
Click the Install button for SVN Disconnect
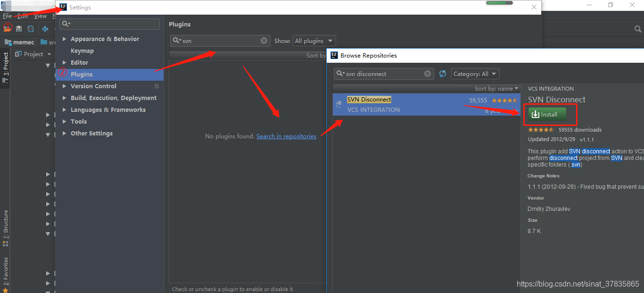click(547, 114)
